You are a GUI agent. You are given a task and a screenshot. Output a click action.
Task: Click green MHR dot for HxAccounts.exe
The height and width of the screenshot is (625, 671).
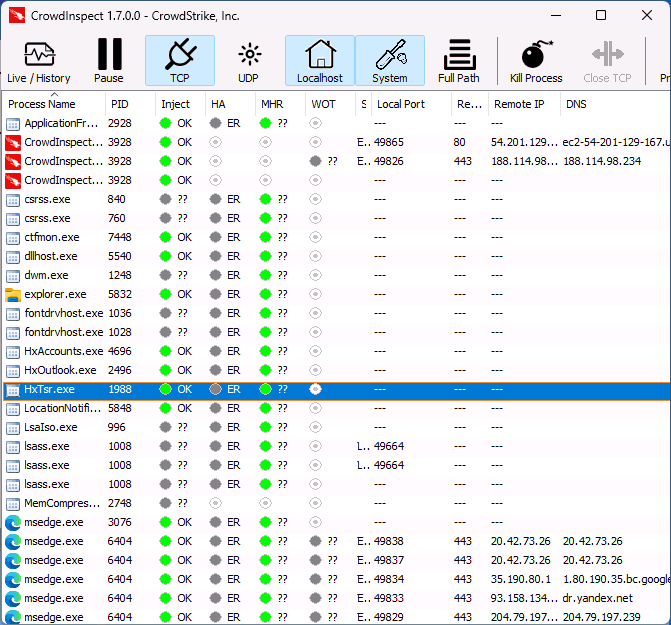(x=265, y=351)
